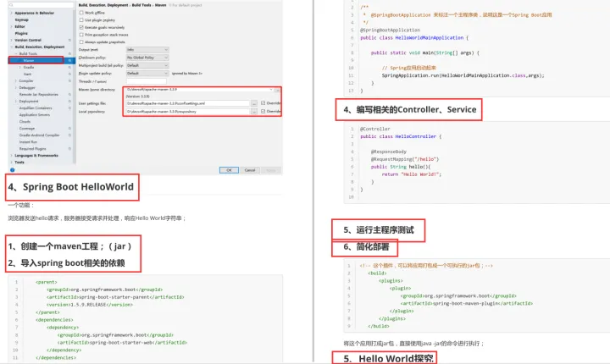Click heading "6、简化部署"
Screen dimensions: 610x364
[x=366, y=247]
